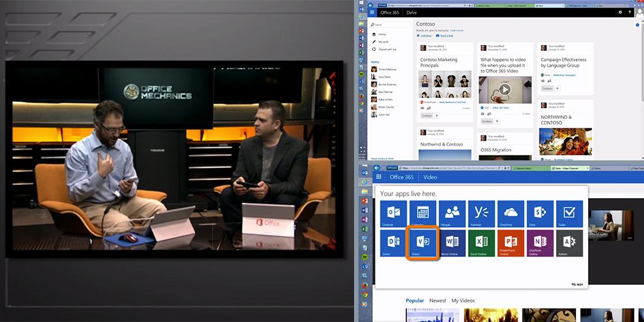The image size is (644, 322).
Task: Open the Tasks app tile
Action: (x=570, y=214)
